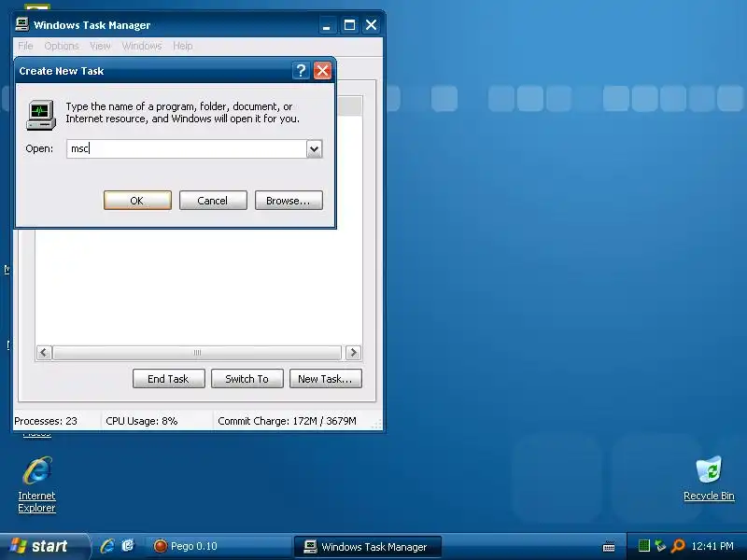Image resolution: width=747 pixels, height=560 pixels.
Task: Click the on-screen keyboard tray icon
Action: [x=609, y=547]
